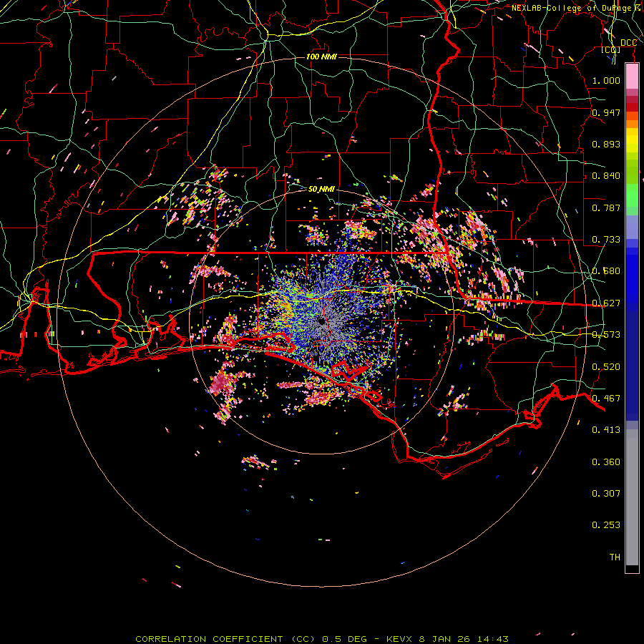This screenshot has width=644, height=644.
Task: Pick the bright green colorbar segment
Action: click(632, 195)
